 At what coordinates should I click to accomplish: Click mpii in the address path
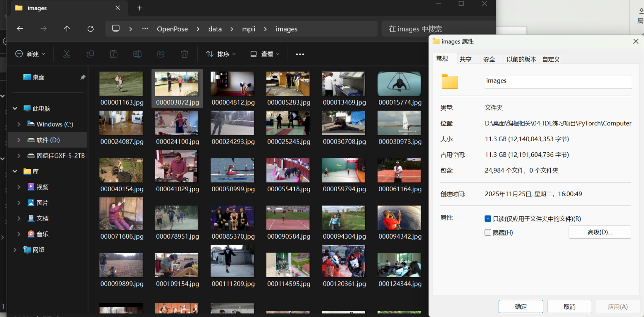click(x=249, y=29)
